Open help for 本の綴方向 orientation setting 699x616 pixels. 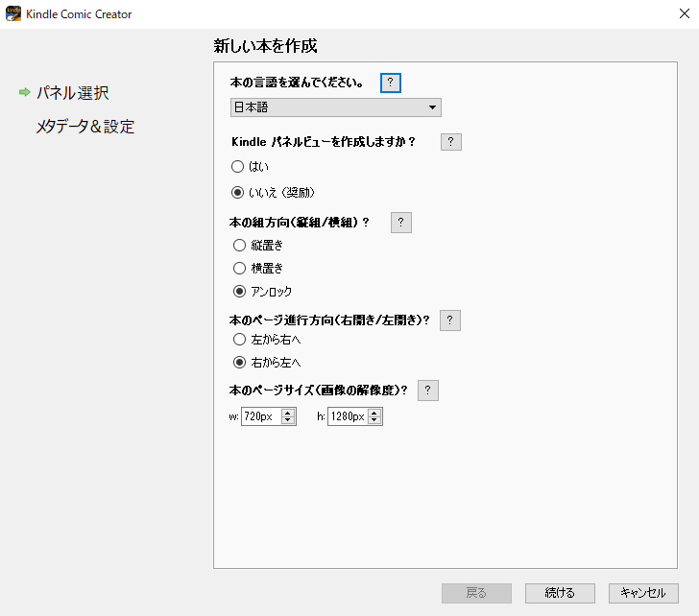point(401,223)
